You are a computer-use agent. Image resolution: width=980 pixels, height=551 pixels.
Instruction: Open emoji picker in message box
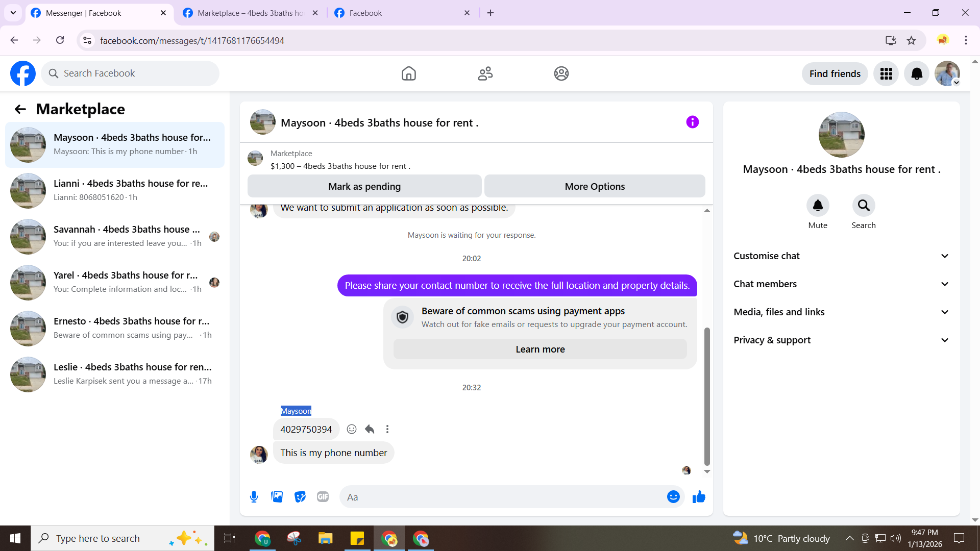pyautogui.click(x=673, y=497)
